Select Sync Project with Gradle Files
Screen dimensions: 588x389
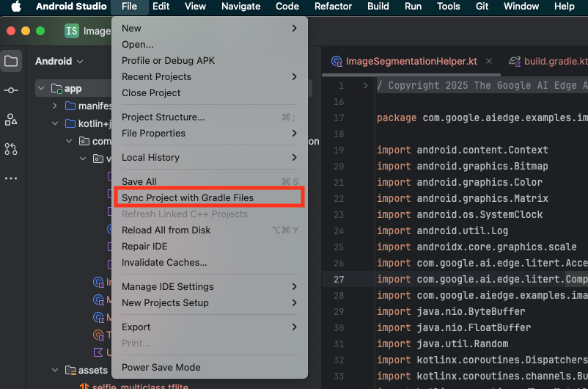click(x=188, y=198)
